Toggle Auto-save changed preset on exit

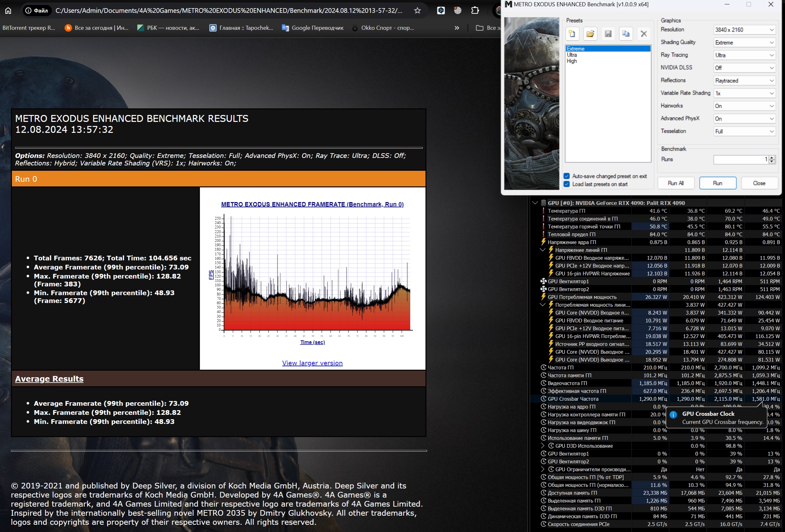coord(567,176)
